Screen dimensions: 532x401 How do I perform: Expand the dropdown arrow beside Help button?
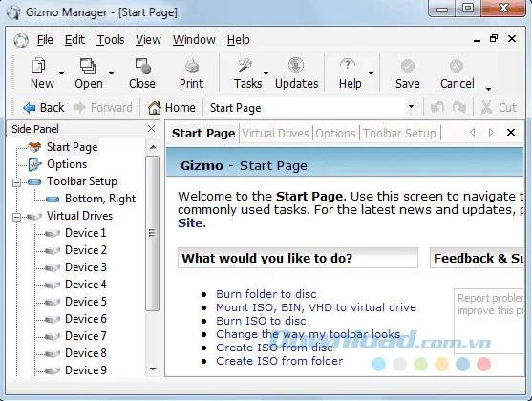pos(371,73)
